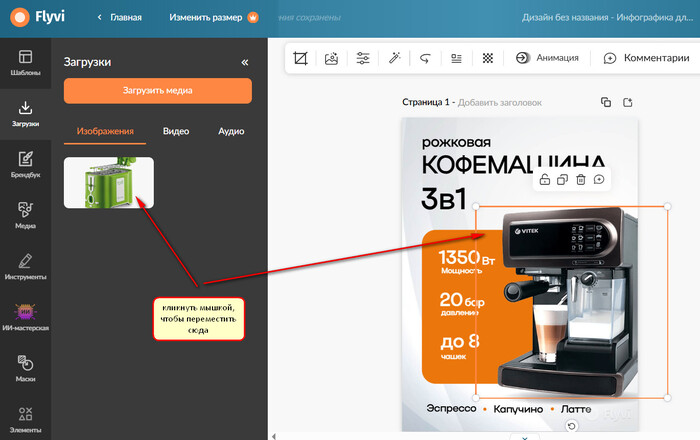Select the crop tool in toolbar
700x440 pixels.
(300, 58)
